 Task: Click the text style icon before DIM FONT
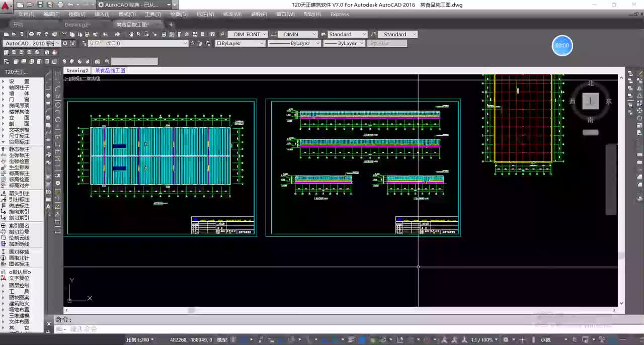[223, 34]
